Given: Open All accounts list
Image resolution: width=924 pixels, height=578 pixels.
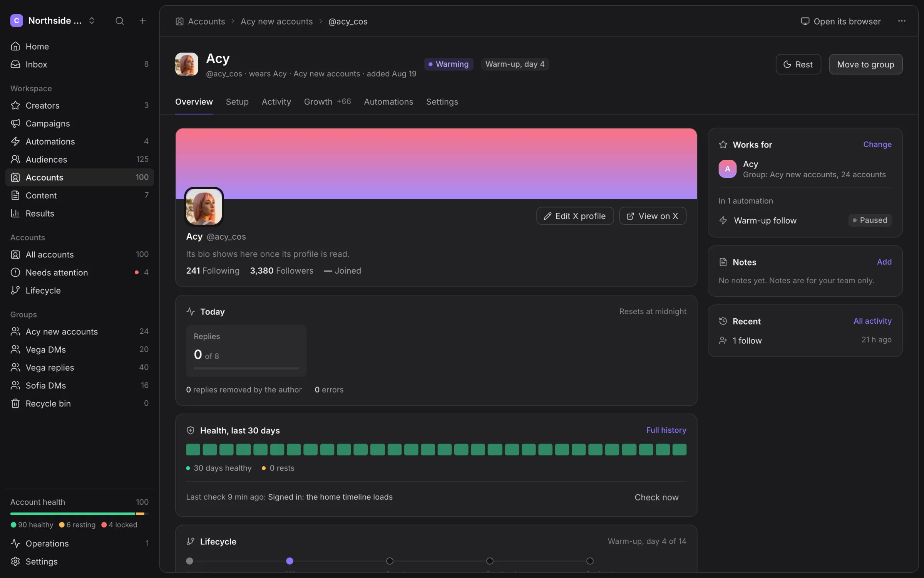Looking at the screenshot, I should tap(79, 254).
